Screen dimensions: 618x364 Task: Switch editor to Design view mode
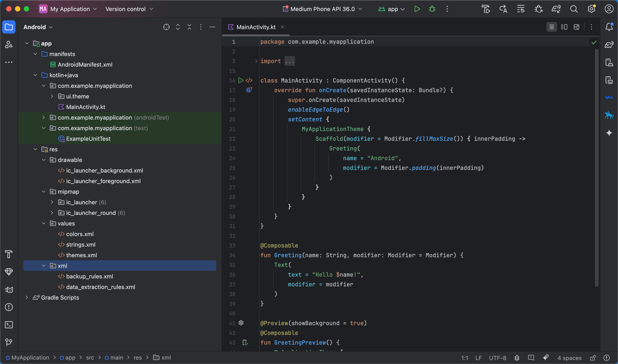577,27
